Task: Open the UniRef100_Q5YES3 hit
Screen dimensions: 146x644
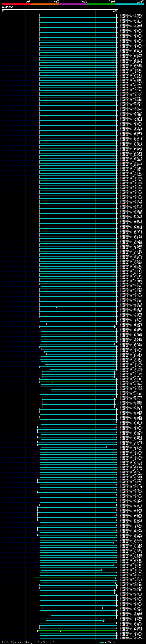Action: click(x=131, y=344)
